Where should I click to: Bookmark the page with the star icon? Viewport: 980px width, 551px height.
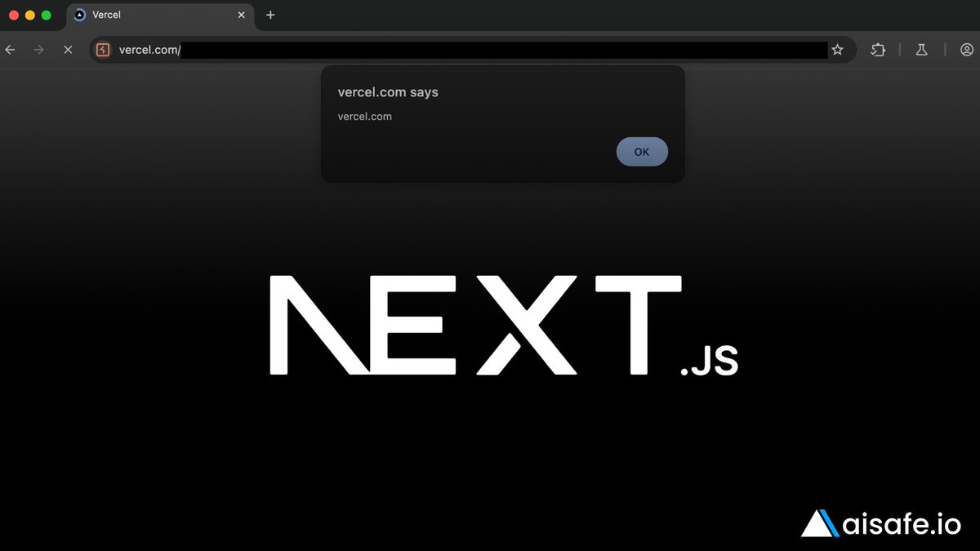[x=837, y=50]
